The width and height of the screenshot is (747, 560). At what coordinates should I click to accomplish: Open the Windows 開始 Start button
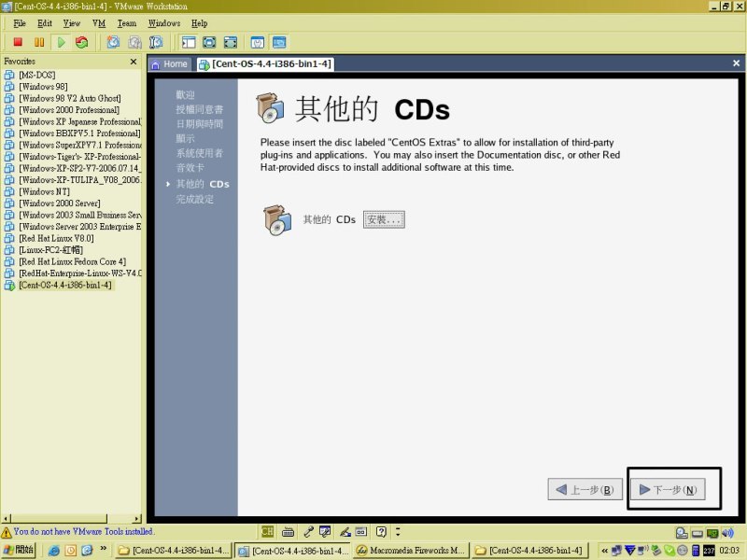click(19, 551)
